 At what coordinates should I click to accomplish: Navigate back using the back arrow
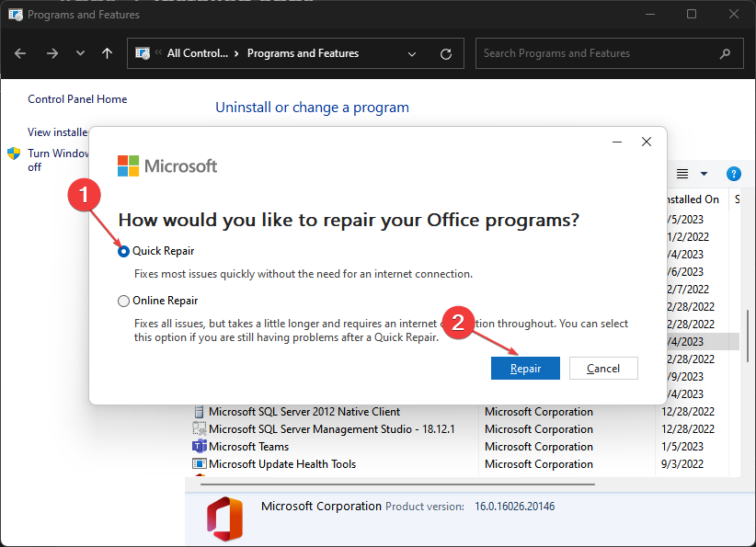pyautogui.click(x=20, y=53)
